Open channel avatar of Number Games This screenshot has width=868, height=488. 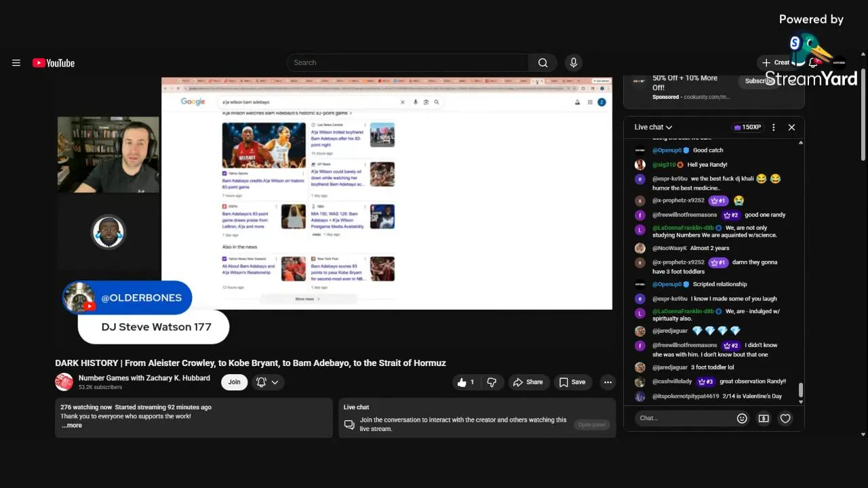[x=64, y=382]
